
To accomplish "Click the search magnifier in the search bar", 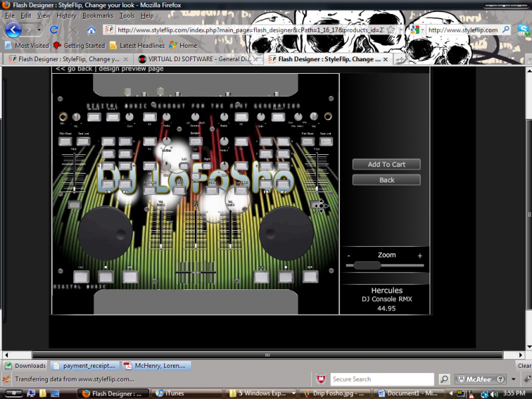I will [505, 30].
